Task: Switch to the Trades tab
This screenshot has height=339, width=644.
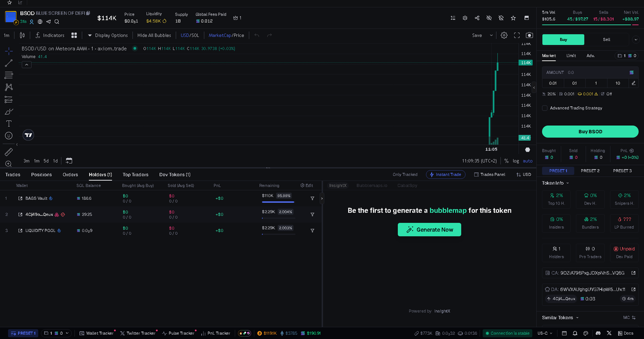Action: pos(13,175)
